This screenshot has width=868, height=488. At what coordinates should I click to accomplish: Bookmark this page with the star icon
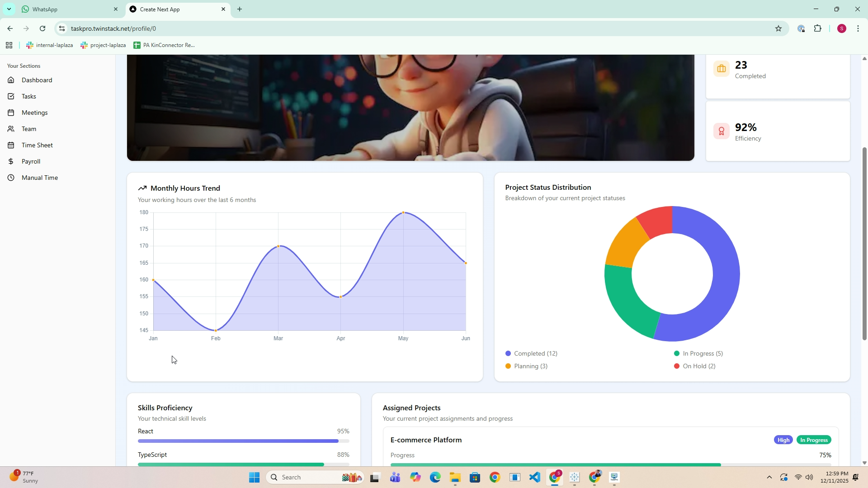point(778,28)
